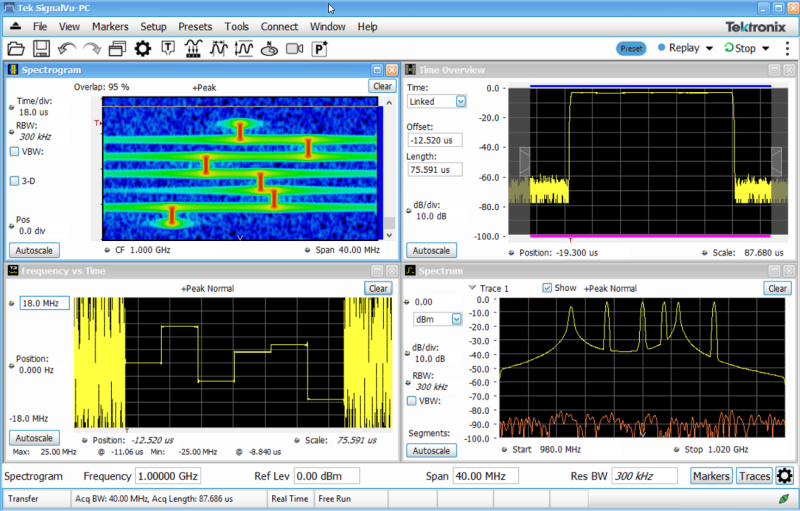
Task: Open the Markers menu
Action: pos(110,26)
